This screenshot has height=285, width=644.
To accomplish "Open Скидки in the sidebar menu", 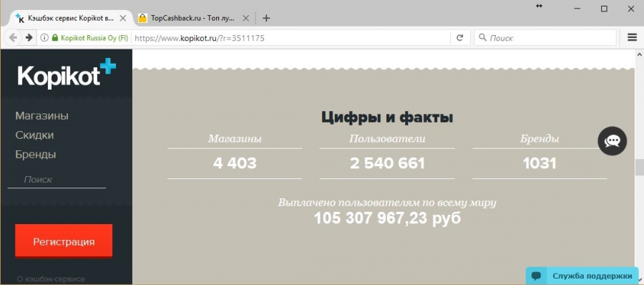I will coord(34,135).
